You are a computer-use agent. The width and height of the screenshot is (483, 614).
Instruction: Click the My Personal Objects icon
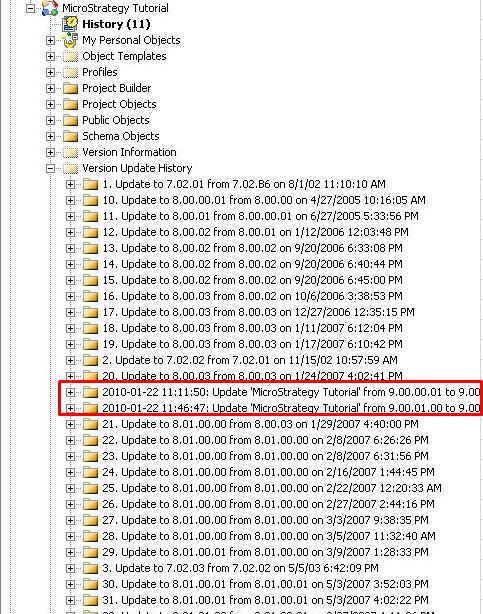71,40
